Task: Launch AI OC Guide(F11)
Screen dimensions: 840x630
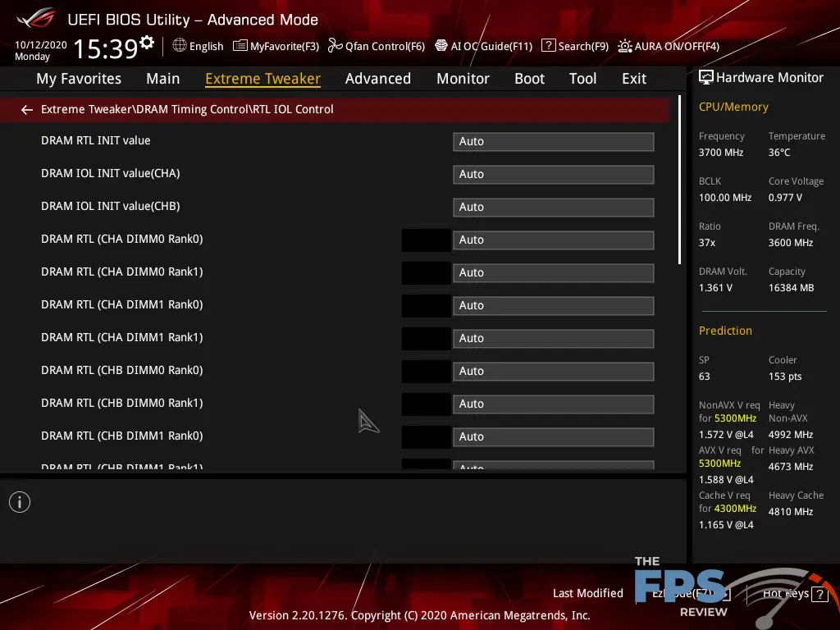Action: coord(483,46)
